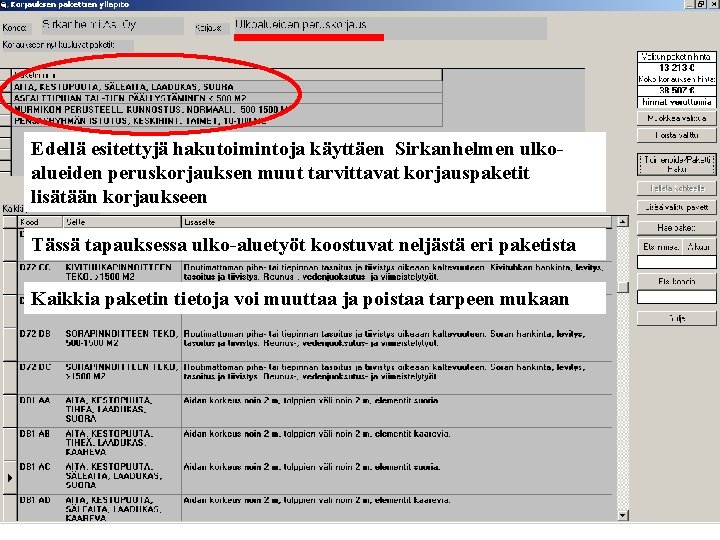Click the extra information text for D72 DC

coord(384,372)
